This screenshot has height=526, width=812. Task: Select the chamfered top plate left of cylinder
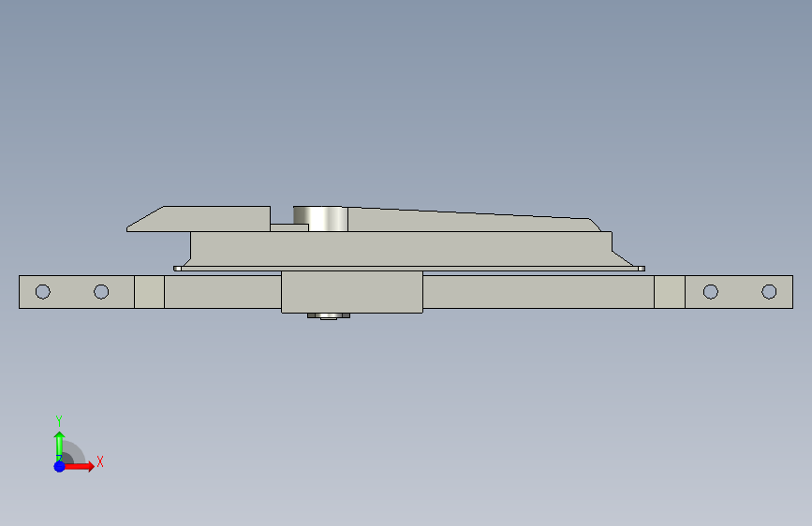[x=199, y=219]
